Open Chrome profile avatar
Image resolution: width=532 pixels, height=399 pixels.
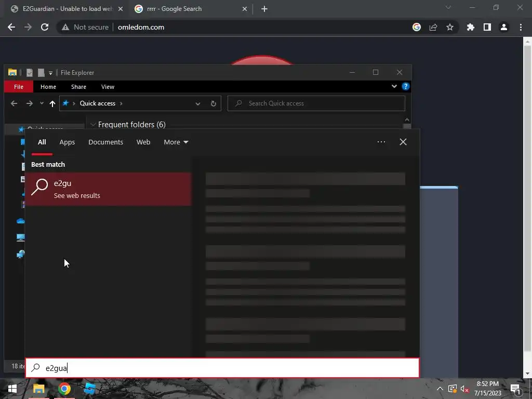pos(504,27)
